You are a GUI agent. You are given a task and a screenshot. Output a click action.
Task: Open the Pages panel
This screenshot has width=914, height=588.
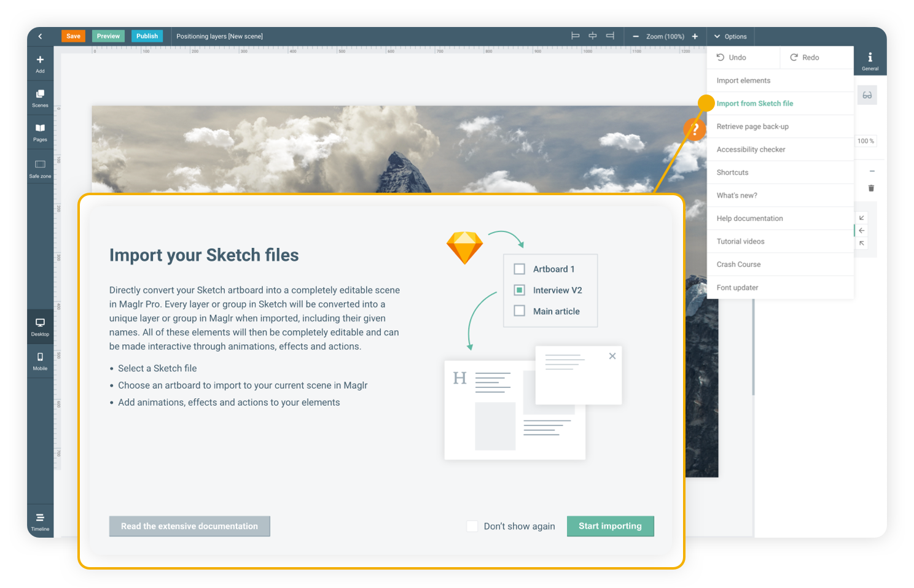tap(40, 132)
